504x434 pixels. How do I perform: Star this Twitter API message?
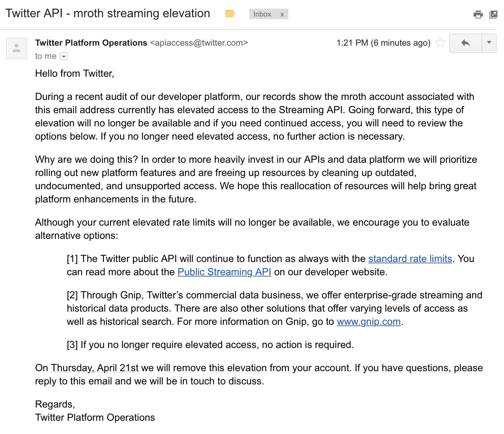point(440,43)
